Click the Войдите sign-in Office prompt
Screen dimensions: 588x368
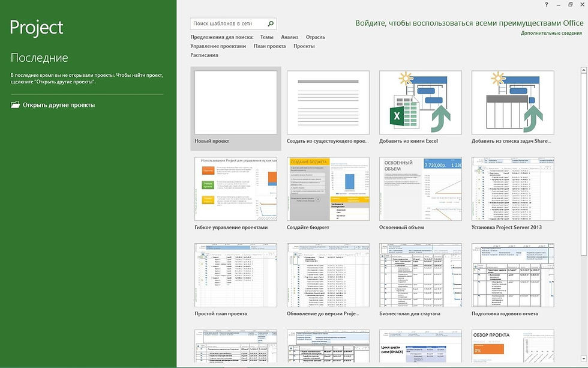click(x=469, y=23)
